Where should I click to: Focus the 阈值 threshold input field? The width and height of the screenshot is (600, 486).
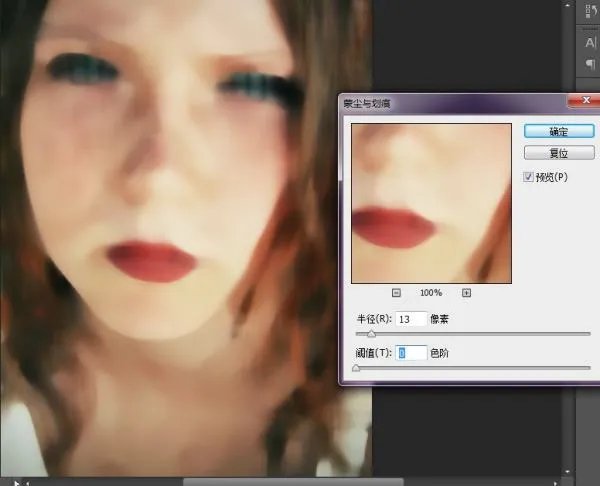(x=411, y=353)
